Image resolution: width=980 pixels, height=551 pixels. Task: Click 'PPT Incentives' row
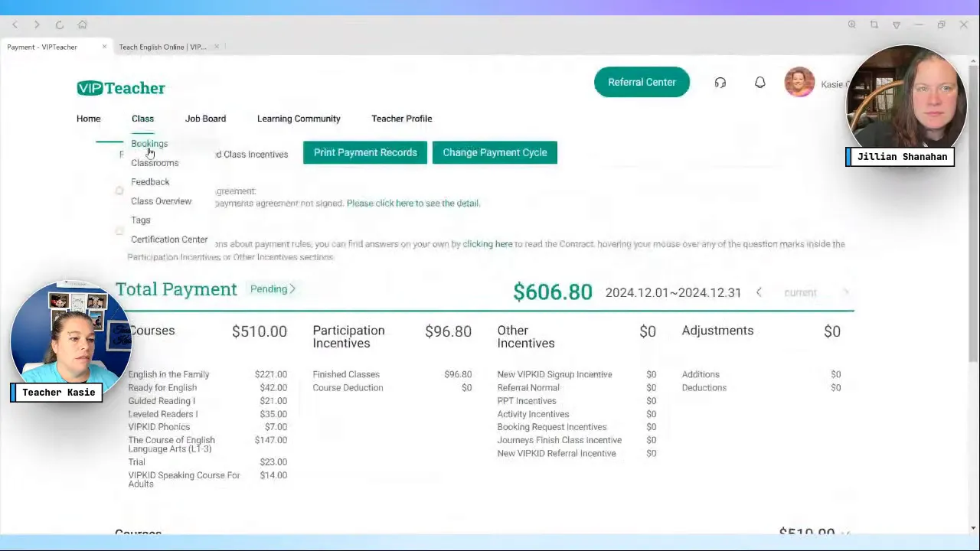coord(577,401)
